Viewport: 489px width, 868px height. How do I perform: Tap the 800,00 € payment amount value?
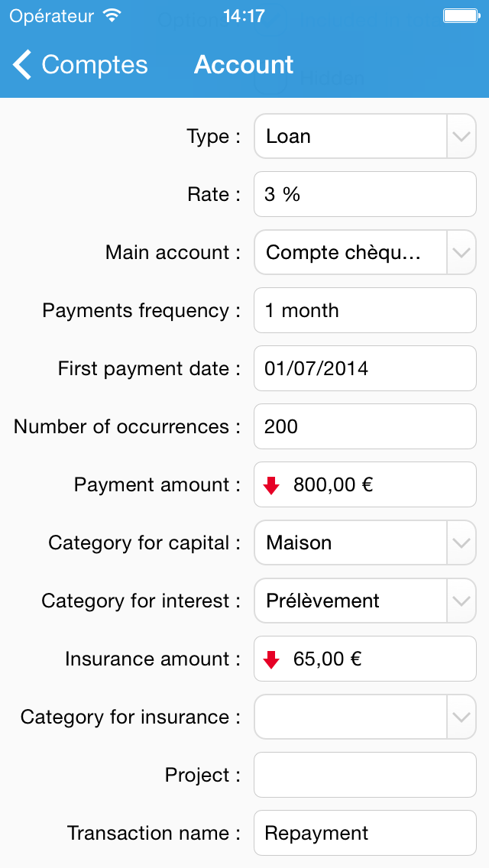coord(333,485)
